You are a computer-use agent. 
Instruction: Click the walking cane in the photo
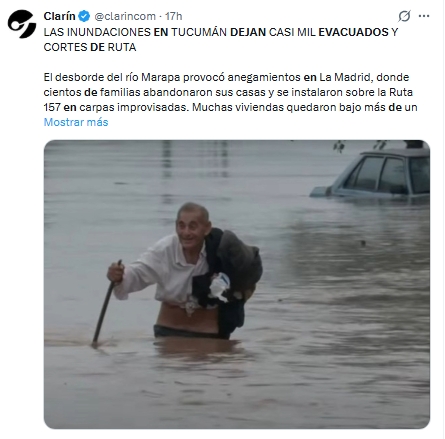106,302
